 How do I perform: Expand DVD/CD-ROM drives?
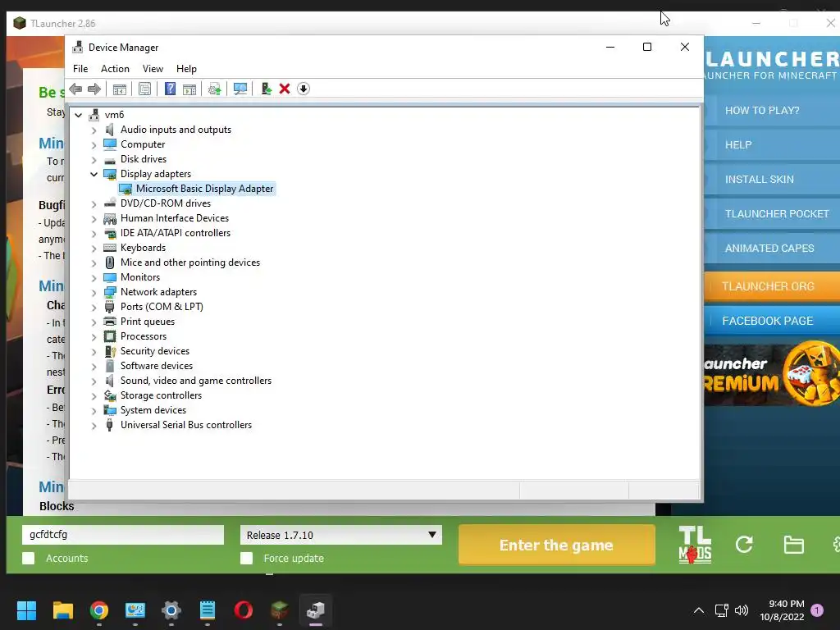click(x=94, y=204)
